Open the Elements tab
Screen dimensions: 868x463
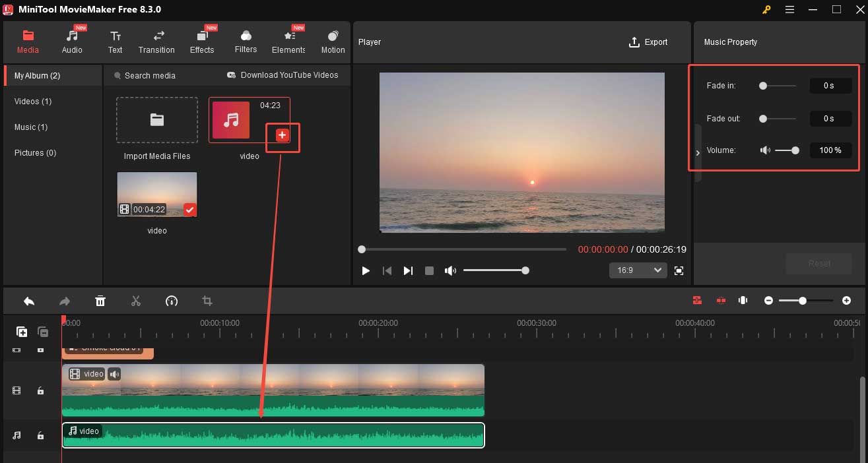[288, 42]
